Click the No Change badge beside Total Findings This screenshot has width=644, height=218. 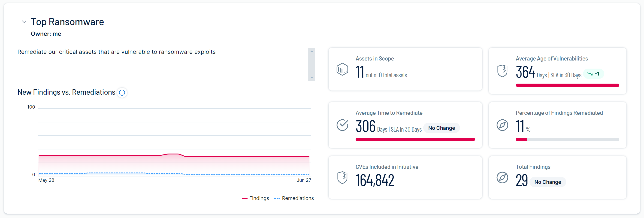click(x=547, y=182)
